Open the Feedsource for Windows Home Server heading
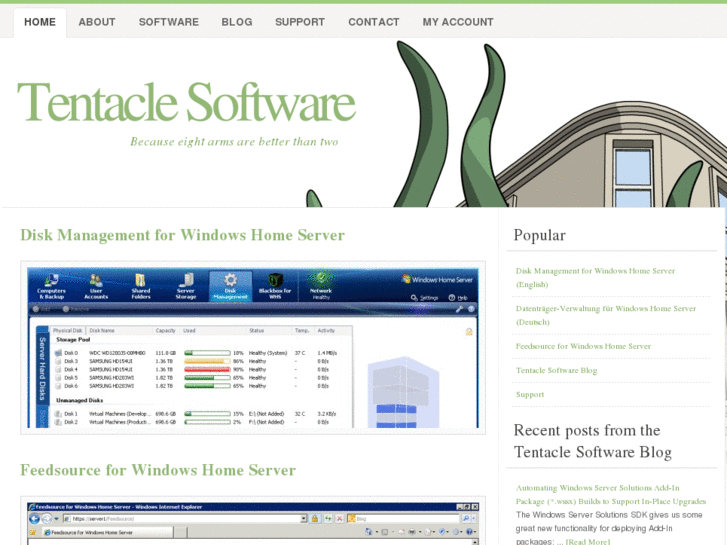This screenshot has width=727, height=545. (158, 470)
